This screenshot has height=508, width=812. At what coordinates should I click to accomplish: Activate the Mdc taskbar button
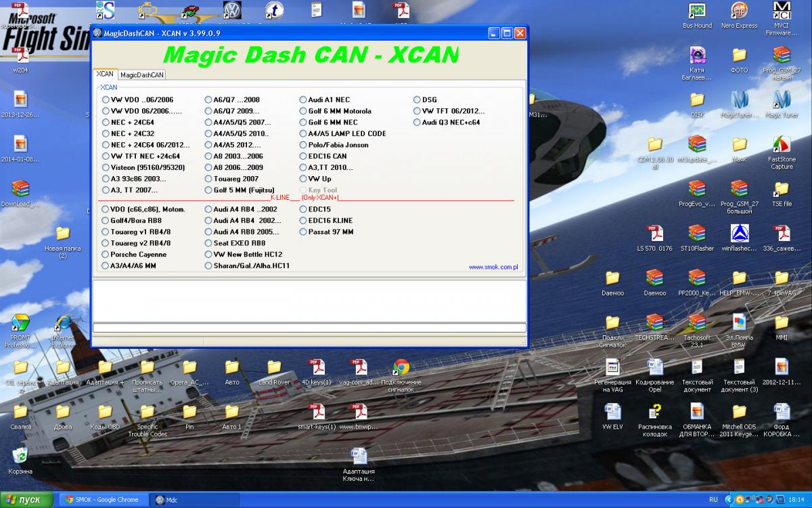[195, 500]
